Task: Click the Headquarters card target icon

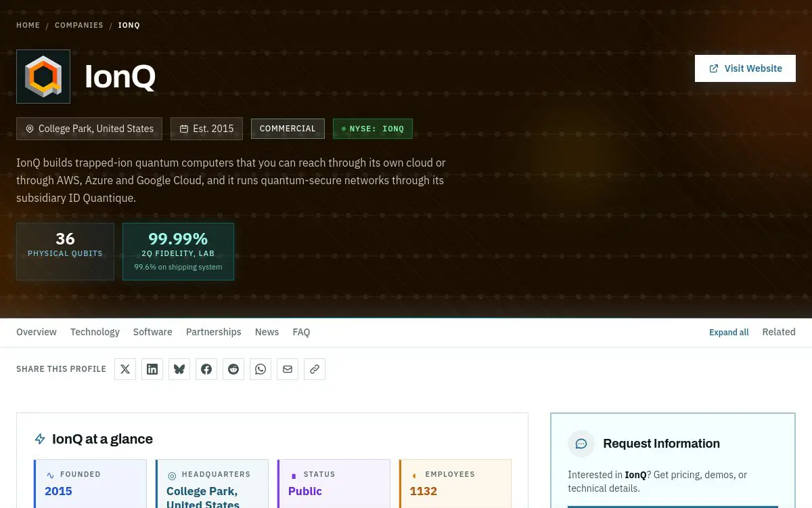Action: tap(172, 475)
